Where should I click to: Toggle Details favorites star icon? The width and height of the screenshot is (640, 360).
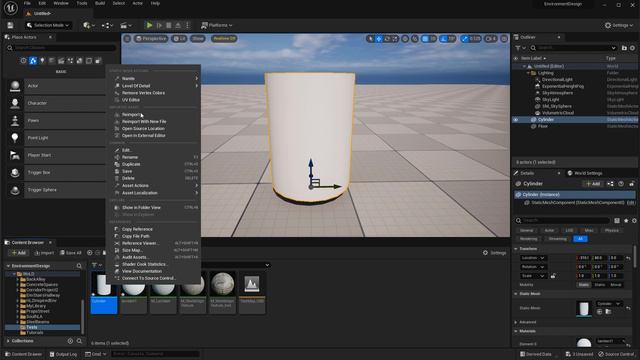[626, 220]
